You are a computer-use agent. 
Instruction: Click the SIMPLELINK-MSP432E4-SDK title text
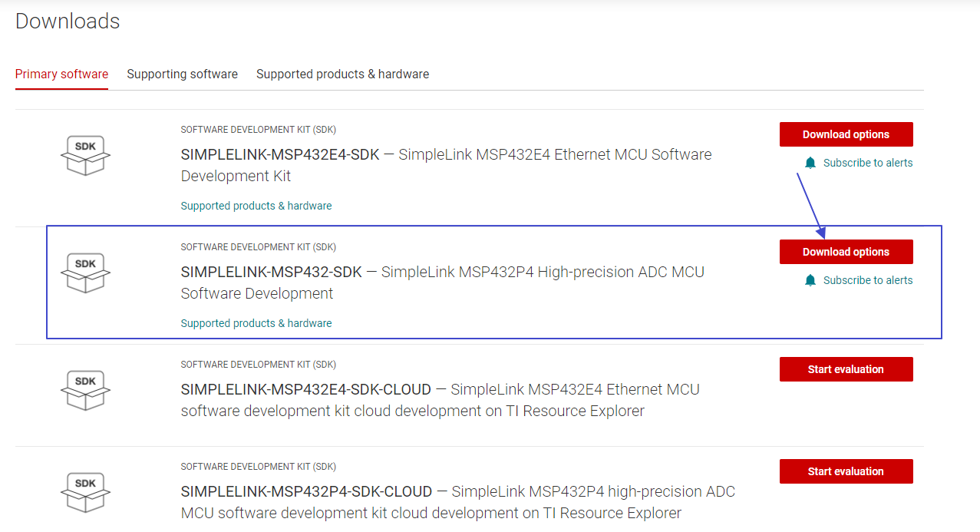tap(280, 154)
